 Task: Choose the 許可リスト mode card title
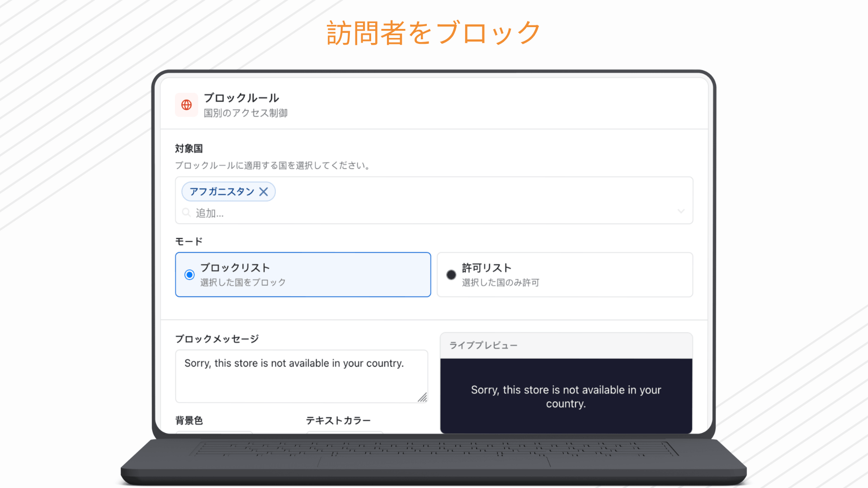(486, 268)
